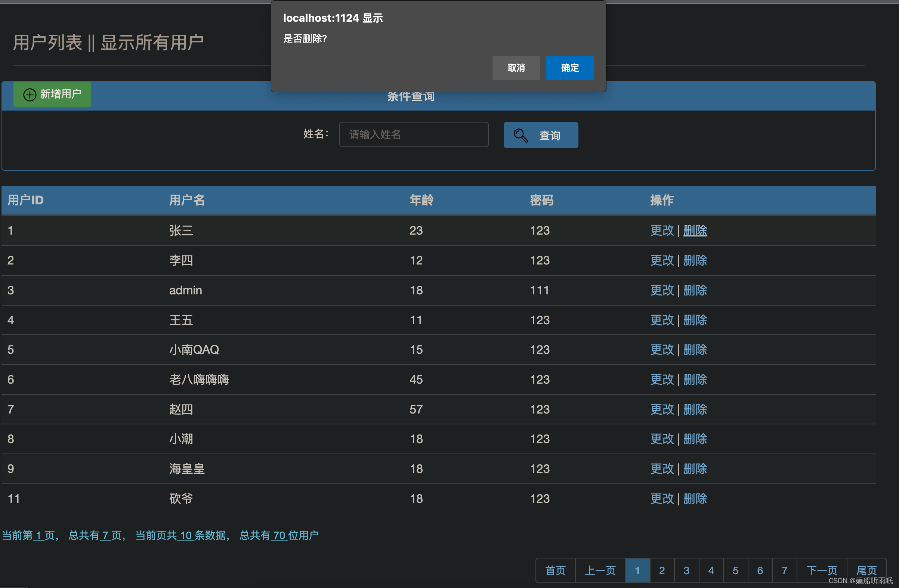The height and width of the screenshot is (588, 899).
Task: Select pagination page 5
Action: pyautogui.click(x=735, y=570)
